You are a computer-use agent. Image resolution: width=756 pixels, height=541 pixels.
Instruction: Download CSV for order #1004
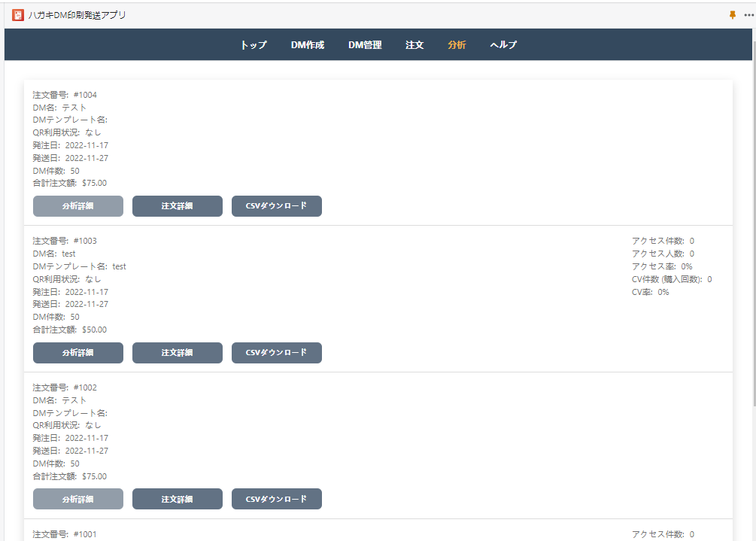pyautogui.click(x=277, y=206)
